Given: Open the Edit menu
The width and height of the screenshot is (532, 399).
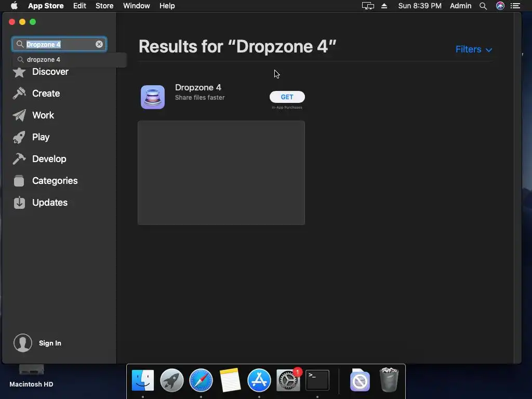Looking at the screenshot, I should click(x=79, y=6).
